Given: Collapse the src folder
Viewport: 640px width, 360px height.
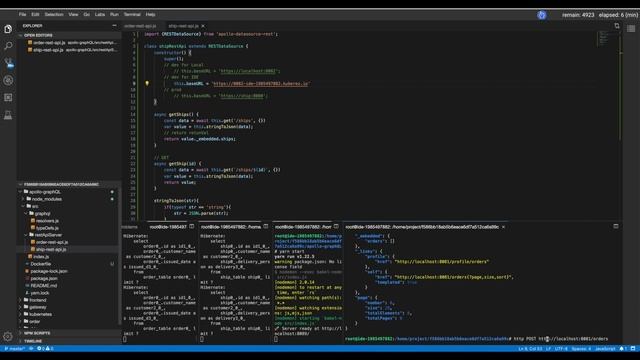Looking at the screenshot, I should click(x=35, y=206).
